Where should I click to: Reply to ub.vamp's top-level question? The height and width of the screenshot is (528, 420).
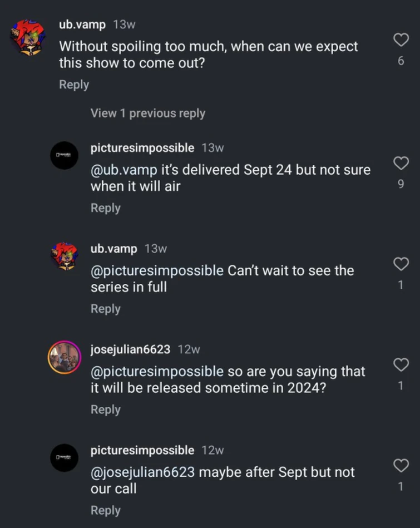coord(74,85)
